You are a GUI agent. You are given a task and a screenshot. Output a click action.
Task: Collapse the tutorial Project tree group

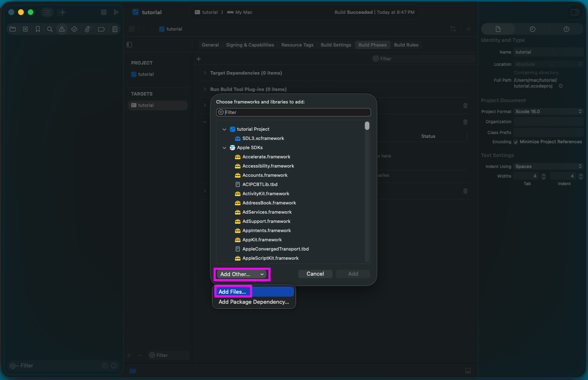pyautogui.click(x=224, y=129)
